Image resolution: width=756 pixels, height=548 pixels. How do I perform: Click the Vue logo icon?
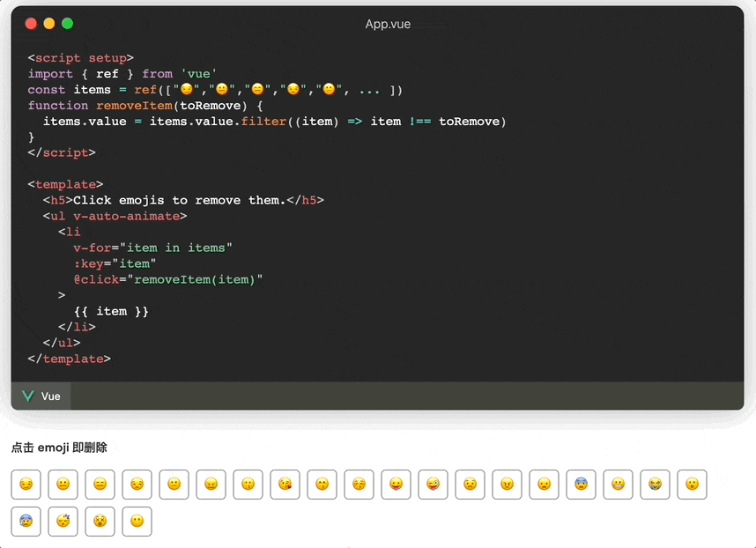click(28, 396)
